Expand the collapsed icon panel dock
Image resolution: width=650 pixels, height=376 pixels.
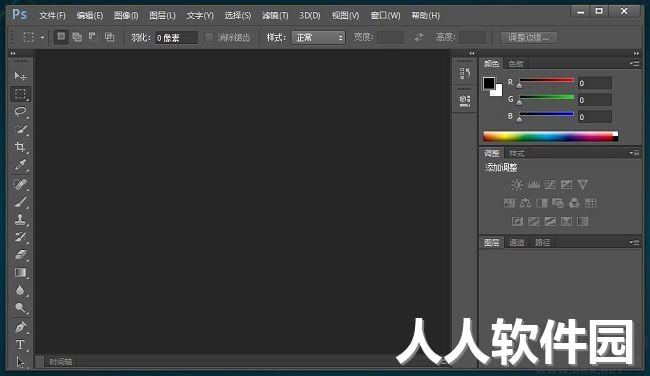tap(471, 53)
